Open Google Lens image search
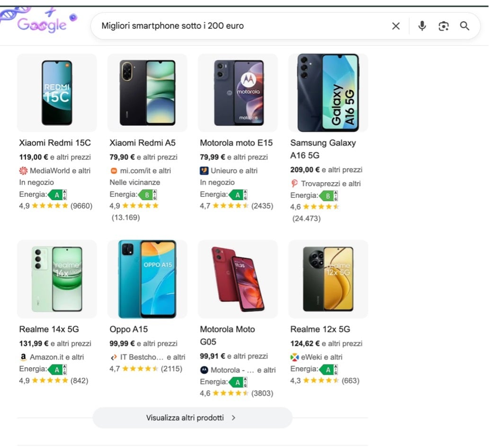Image resolution: width=490 pixels, height=448 pixels. pos(444,26)
